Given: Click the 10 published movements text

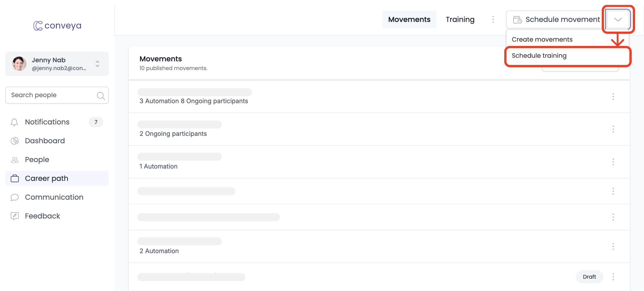Looking at the screenshot, I should [x=174, y=68].
